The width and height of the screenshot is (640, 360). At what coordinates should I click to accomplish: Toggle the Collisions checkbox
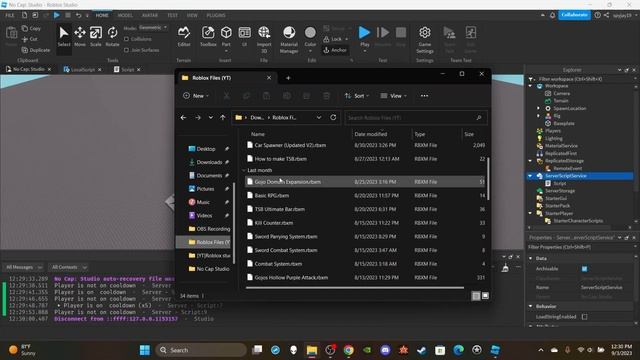point(127,39)
